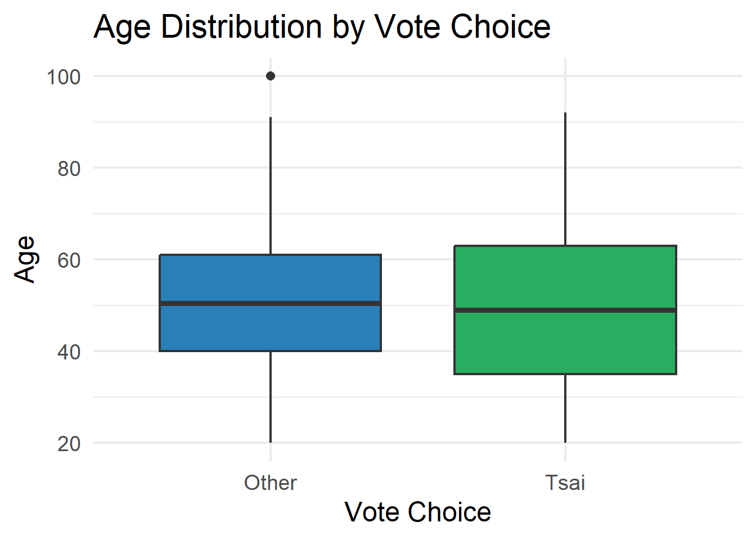Click the Other x-axis category label
756x540 pixels.
(270, 483)
